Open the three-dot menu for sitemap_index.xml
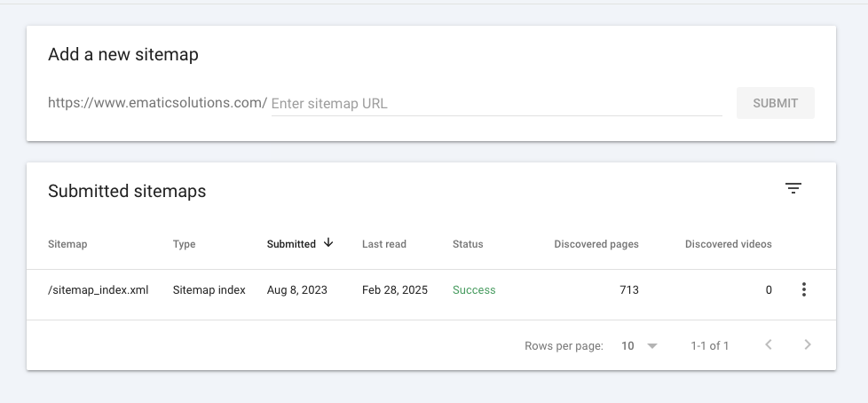868x403 pixels. click(x=803, y=289)
